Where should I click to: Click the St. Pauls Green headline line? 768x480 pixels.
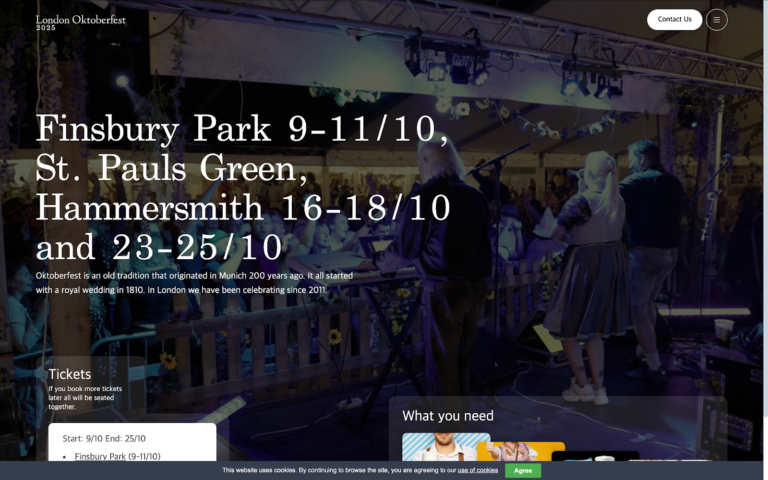point(171,169)
